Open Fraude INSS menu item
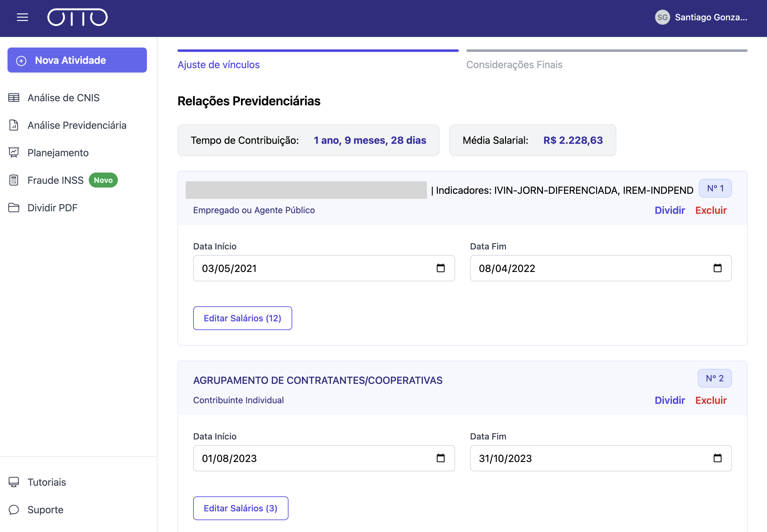The height and width of the screenshot is (532, 767). coord(55,180)
